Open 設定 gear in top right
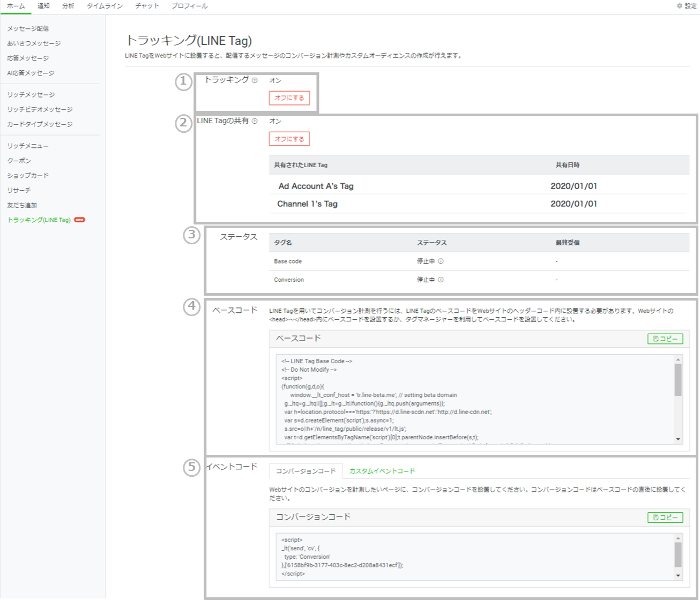Viewport: 700px width, 600px height. 686,6
